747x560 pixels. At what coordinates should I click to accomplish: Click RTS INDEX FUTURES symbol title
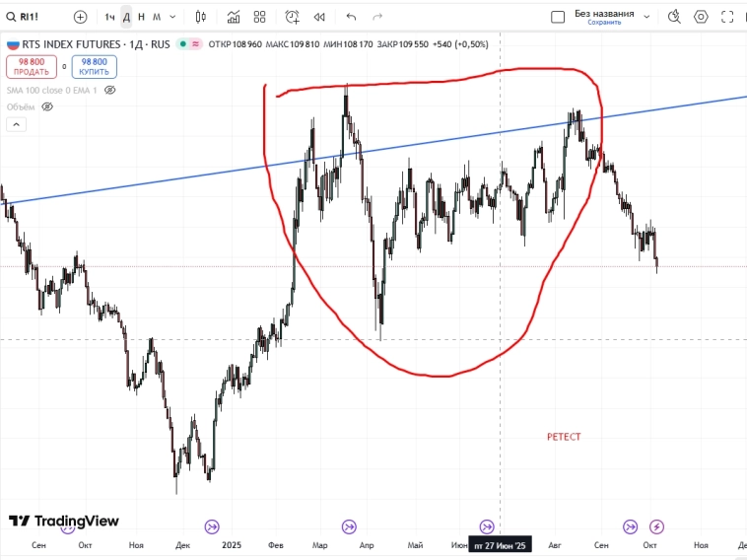tap(72, 44)
